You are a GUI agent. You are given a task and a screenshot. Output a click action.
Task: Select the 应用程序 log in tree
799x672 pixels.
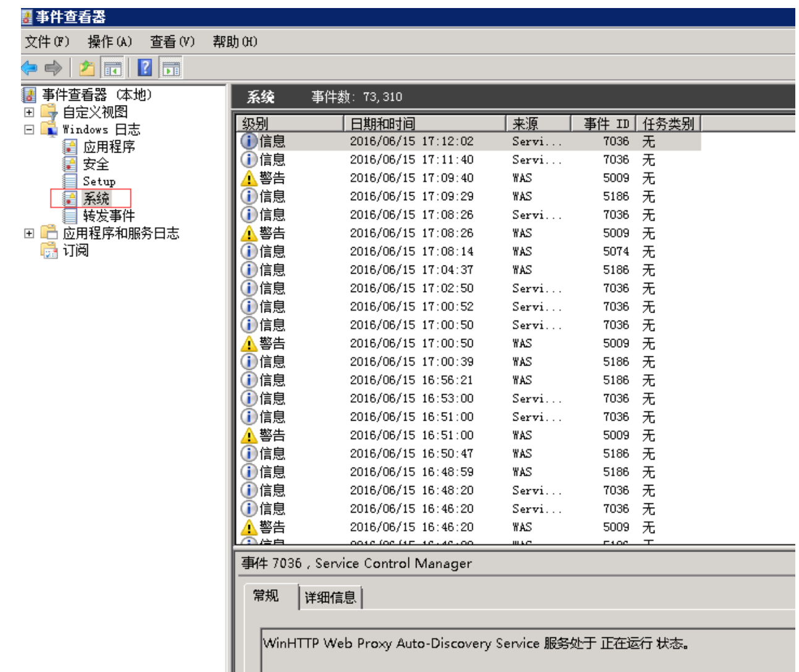coord(109,147)
